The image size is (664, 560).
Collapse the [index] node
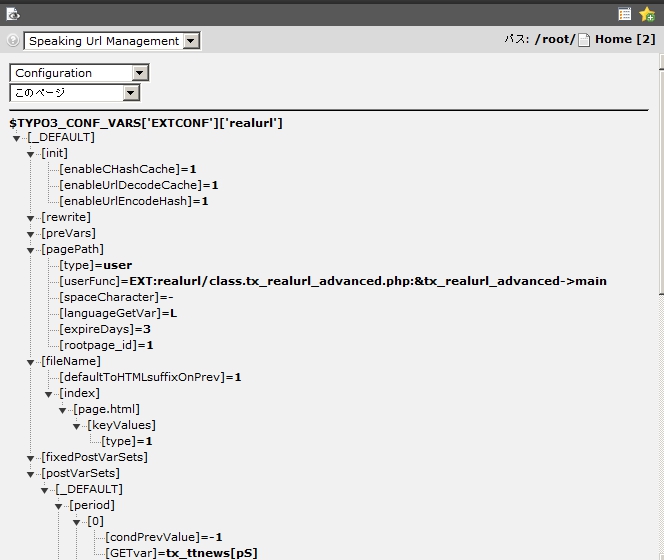(48, 394)
